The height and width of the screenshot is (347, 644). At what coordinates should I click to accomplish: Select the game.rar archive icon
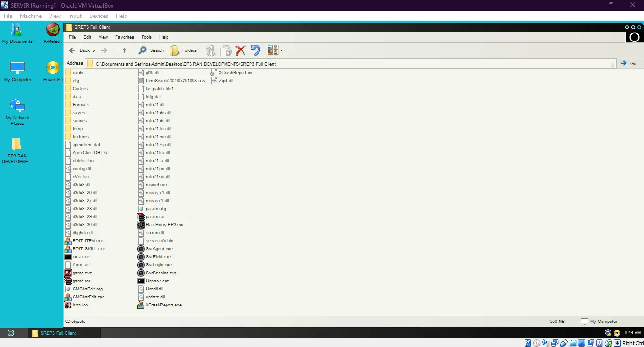pyautogui.click(x=68, y=281)
